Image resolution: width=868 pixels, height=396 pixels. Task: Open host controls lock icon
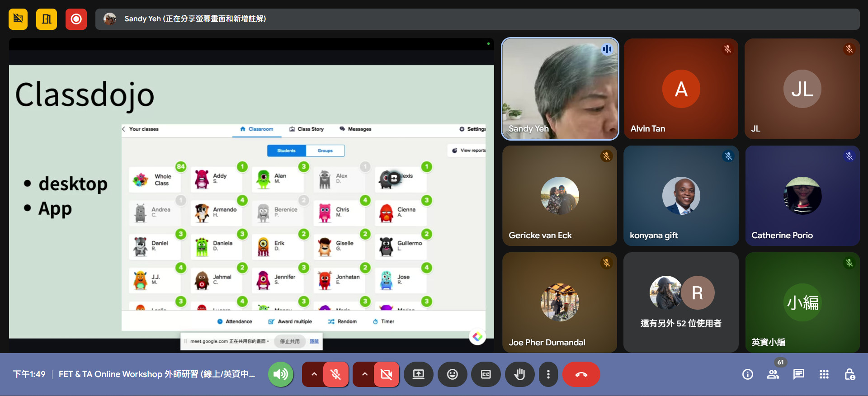click(x=849, y=374)
